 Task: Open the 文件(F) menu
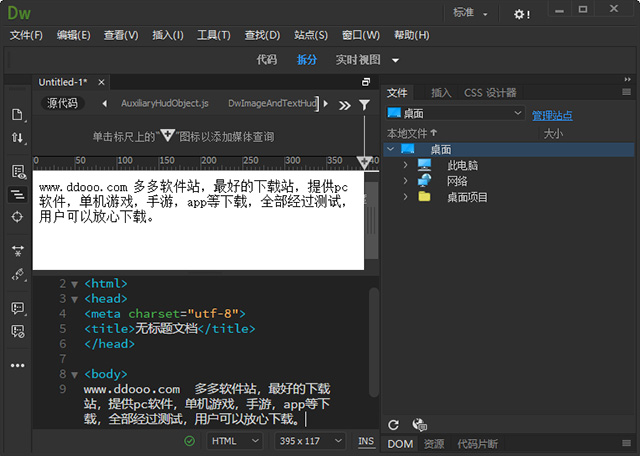tap(26, 36)
